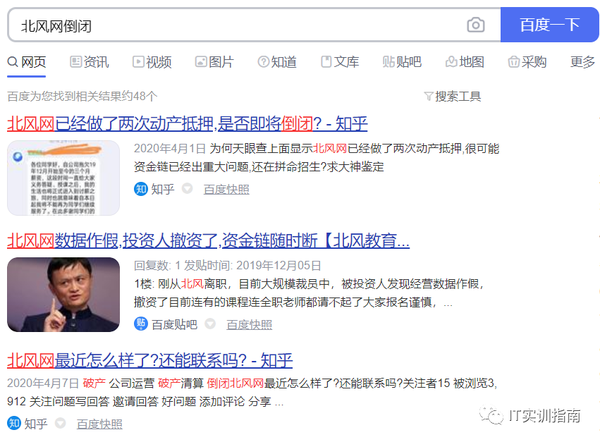Click the date text 2020年4月1日
Viewport: 600px width, 442px height.
[x=170, y=148]
